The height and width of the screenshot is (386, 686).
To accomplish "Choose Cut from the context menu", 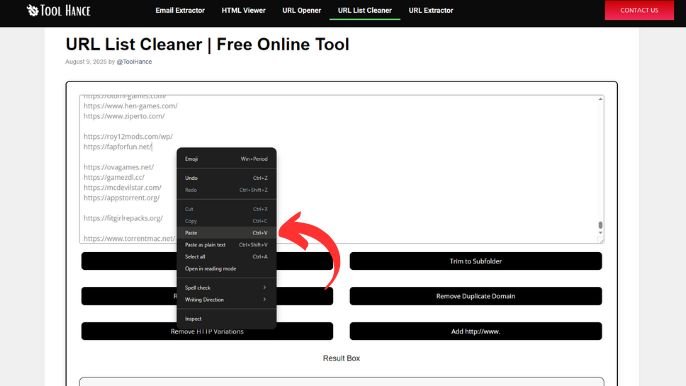I will [x=226, y=209].
